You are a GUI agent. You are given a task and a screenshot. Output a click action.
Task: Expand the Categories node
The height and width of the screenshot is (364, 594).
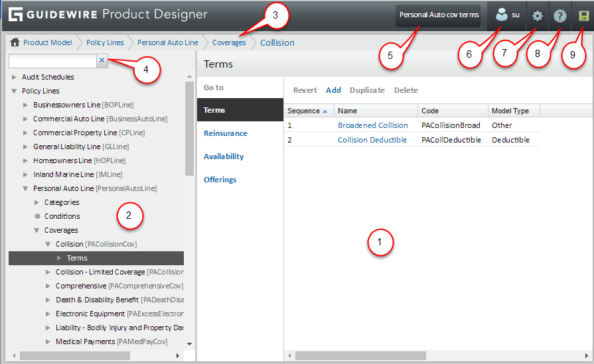coord(37,202)
